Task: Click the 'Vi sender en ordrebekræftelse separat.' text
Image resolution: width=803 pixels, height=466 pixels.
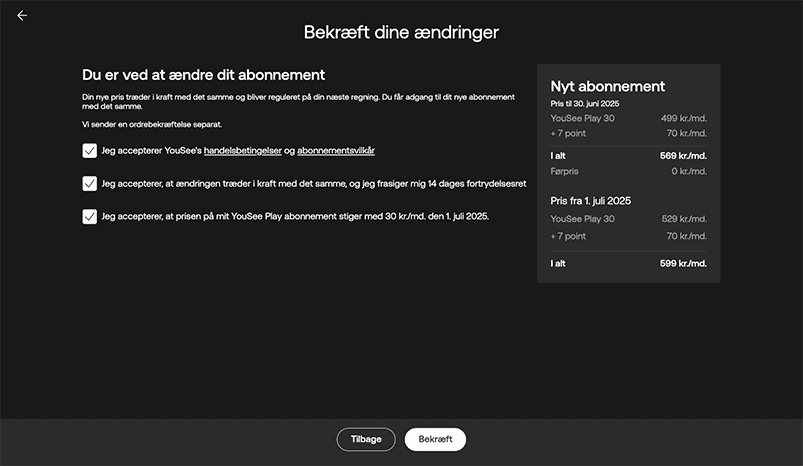Action: click(152, 124)
